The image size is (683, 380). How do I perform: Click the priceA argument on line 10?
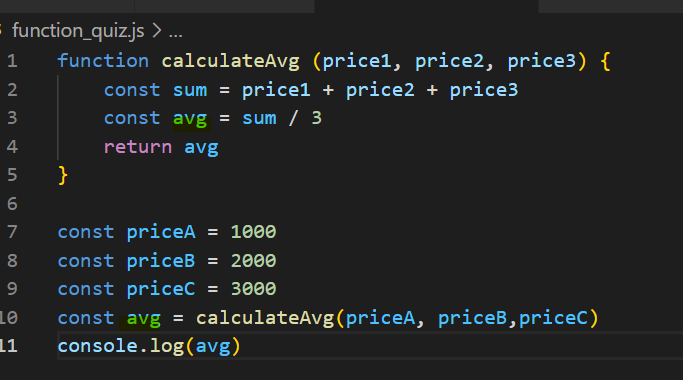coord(380,318)
